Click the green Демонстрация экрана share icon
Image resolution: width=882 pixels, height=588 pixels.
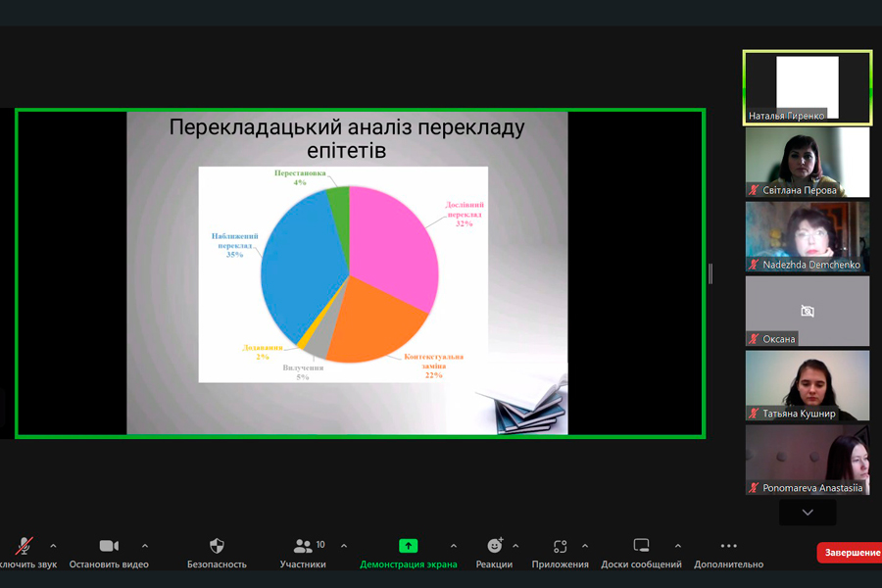[x=409, y=546]
